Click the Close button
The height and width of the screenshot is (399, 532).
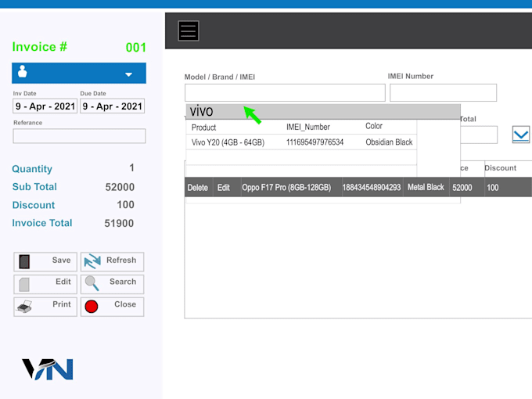[x=113, y=307]
